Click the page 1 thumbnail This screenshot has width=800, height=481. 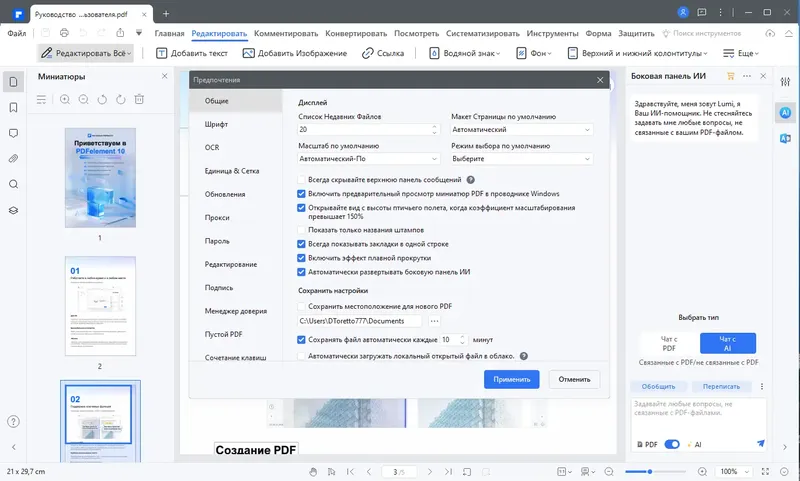pos(101,178)
